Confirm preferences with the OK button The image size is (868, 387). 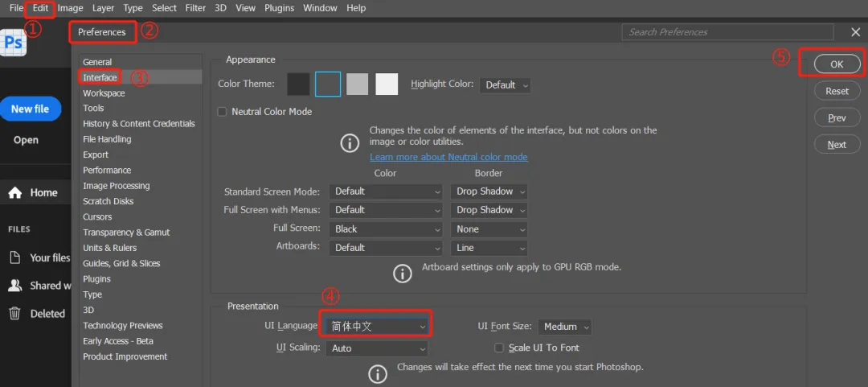pyautogui.click(x=837, y=64)
